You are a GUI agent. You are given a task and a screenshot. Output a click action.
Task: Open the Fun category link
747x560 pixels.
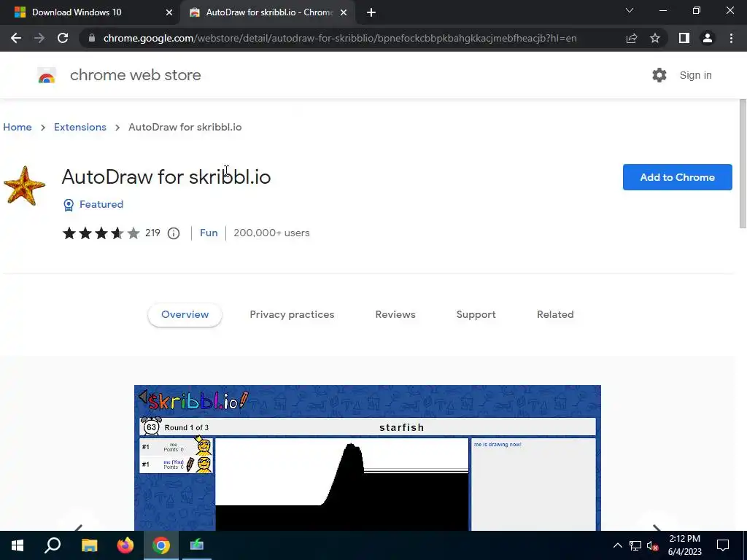(209, 233)
